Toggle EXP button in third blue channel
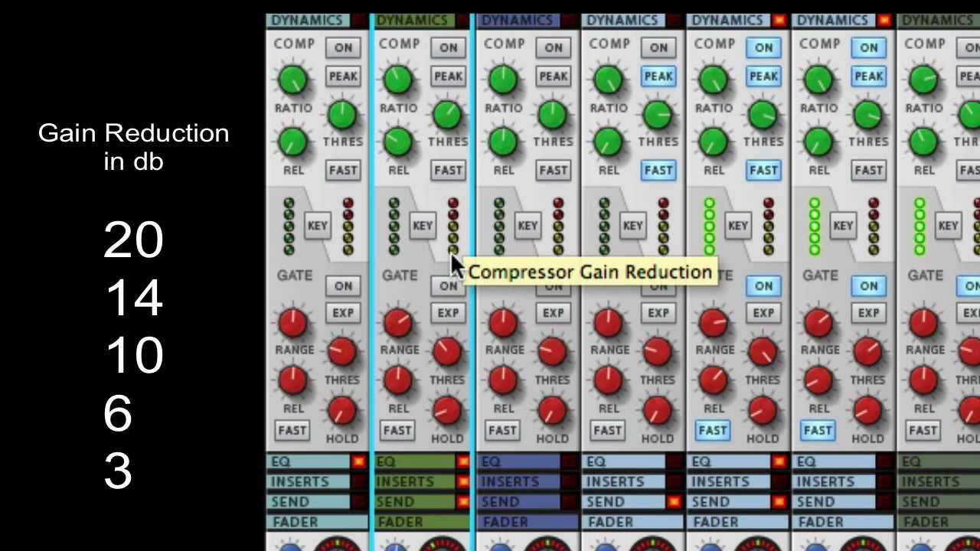980x551 pixels. pyautogui.click(x=553, y=313)
